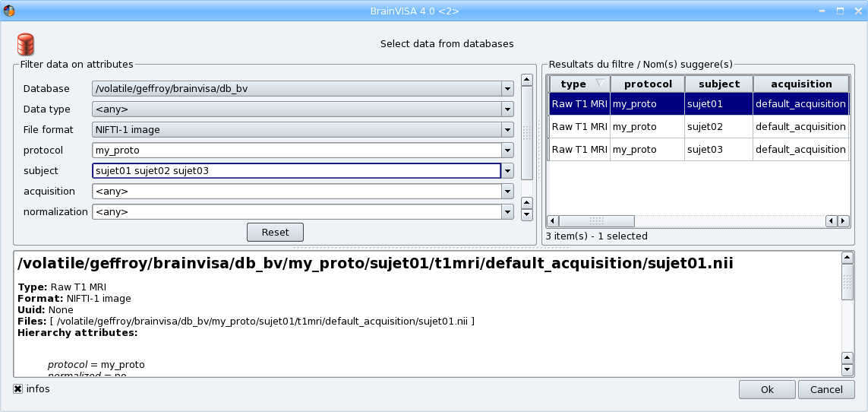Screen dimensions: 868x412
Task: Select the sujet03 result row
Action: tap(698, 150)
